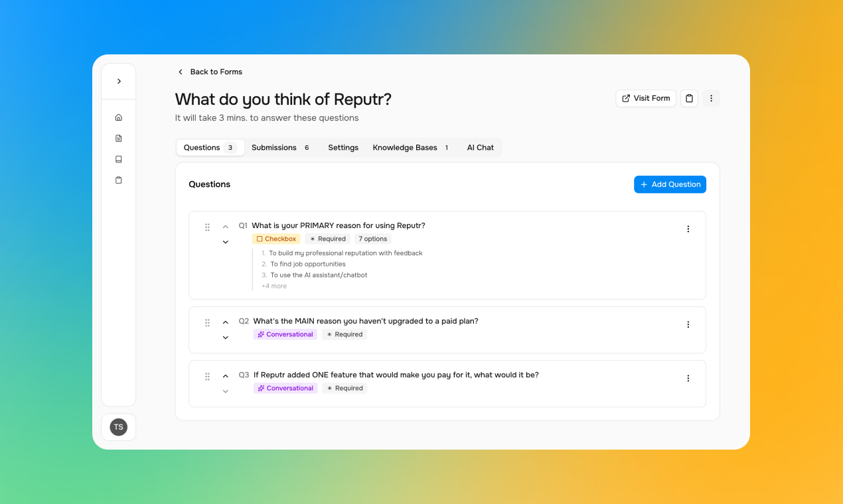Open the form's three-dot menu in the header
Viewport: 843px width, 504px height.
pos(711,98)
